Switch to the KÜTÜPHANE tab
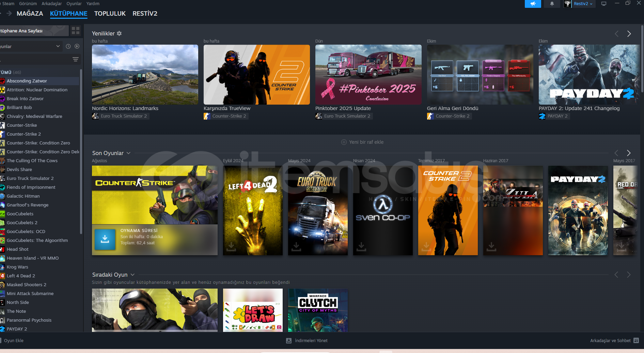This screenshot has width=644, height=353. (x=68, y=13)
